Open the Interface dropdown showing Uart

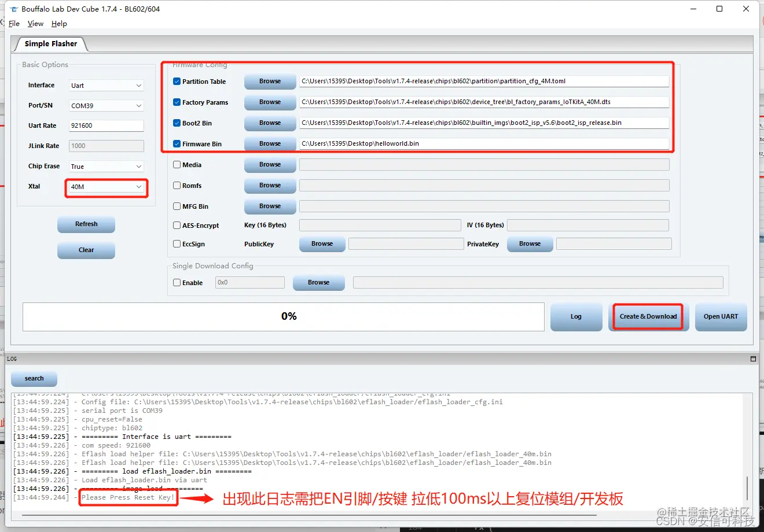pyautogui.click(x=106, y=86)
